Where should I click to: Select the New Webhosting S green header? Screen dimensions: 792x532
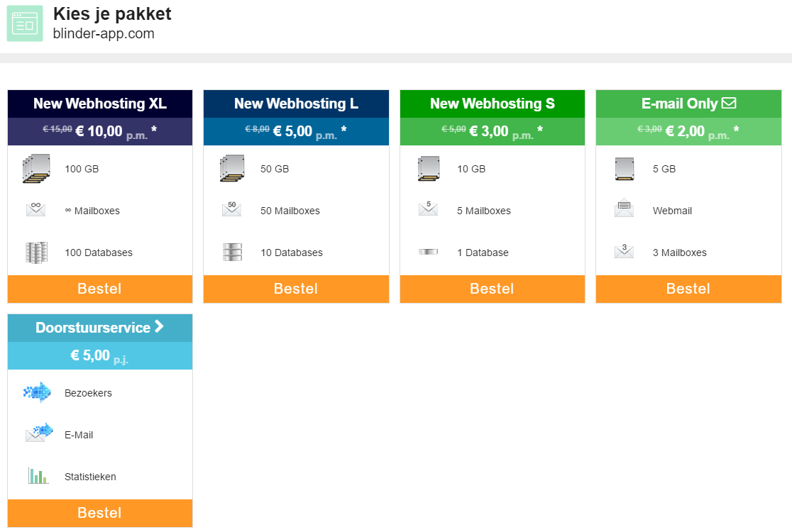pyautogui.click(x=492, y=104)
